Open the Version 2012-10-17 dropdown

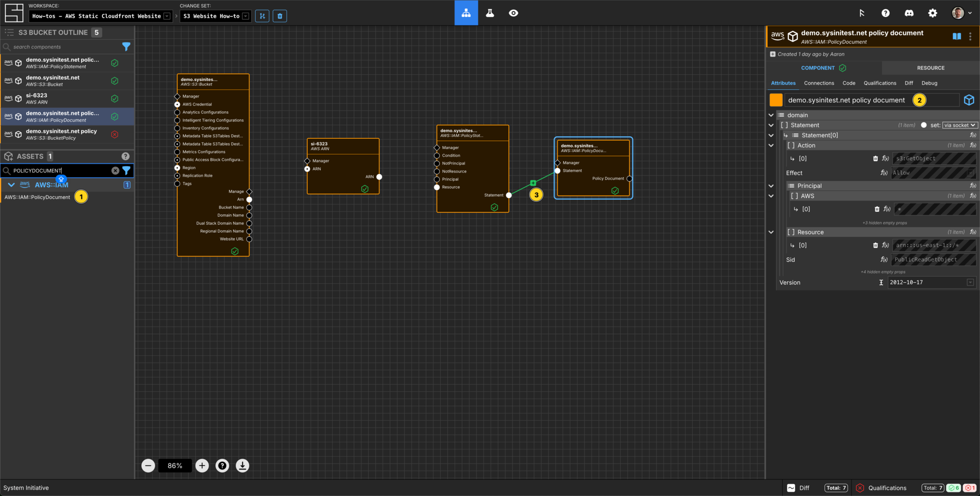pos(932,282)
